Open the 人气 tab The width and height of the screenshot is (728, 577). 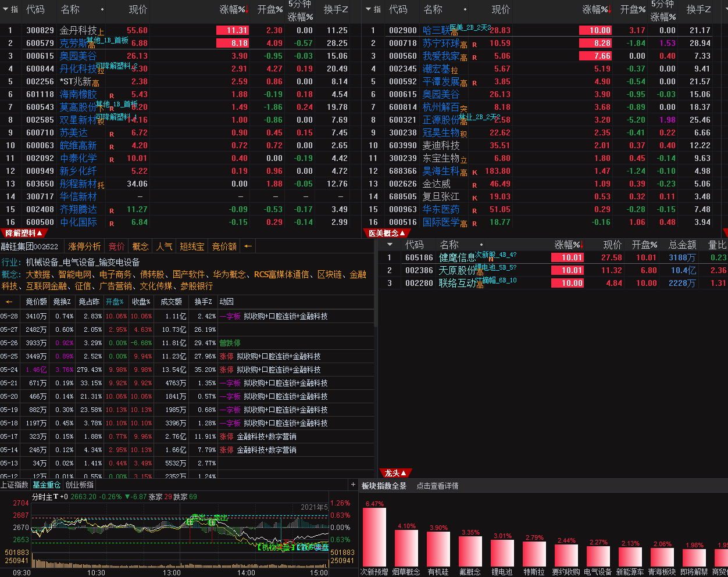pos(164,246)
